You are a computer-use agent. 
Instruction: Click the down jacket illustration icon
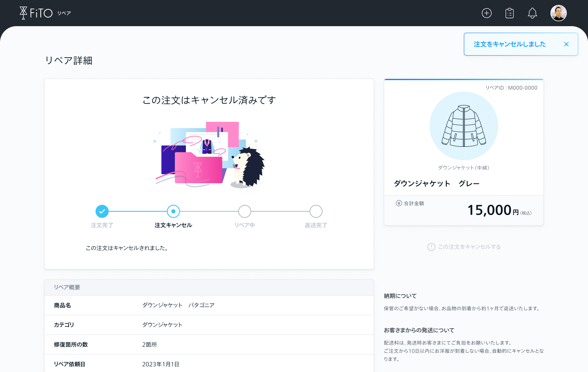(464, 126)
